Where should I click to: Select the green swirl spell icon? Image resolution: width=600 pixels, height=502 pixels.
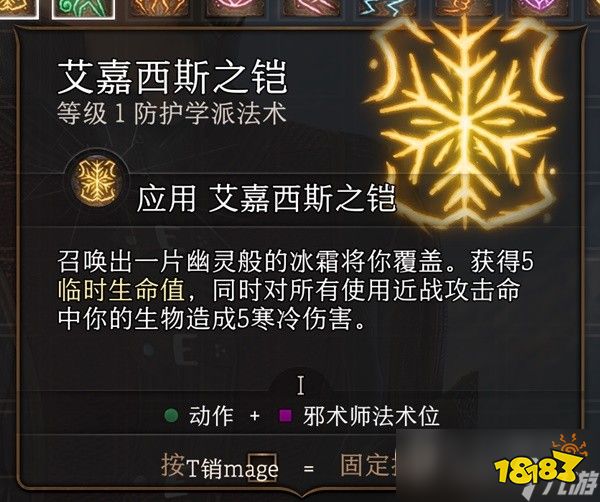tap(83, 8)
